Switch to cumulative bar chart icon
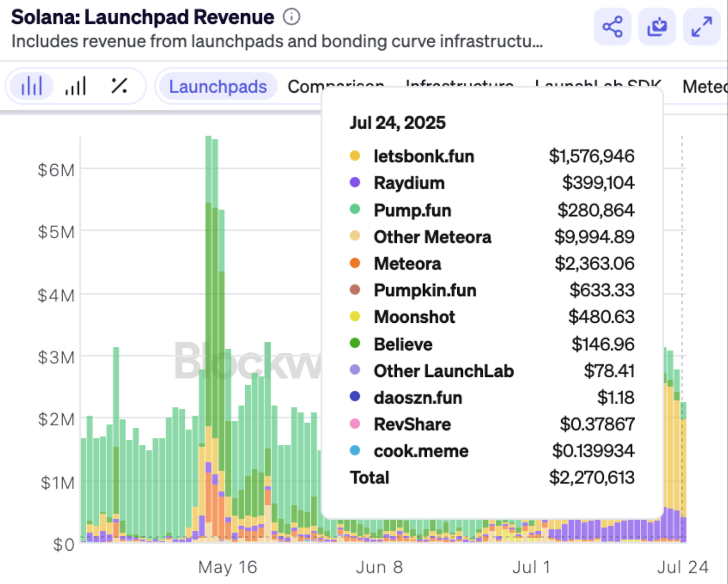This screenshot has height=584, width=728. 76,86
